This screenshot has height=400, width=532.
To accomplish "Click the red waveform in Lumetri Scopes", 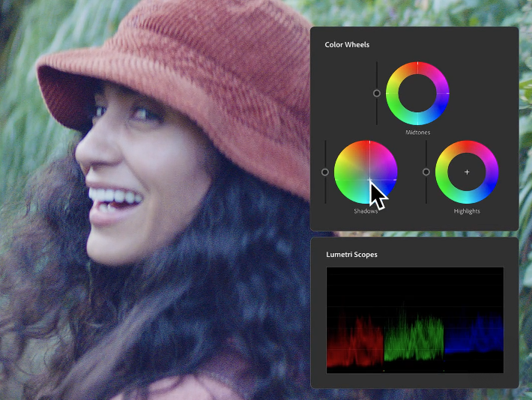I will [x=355, y=340].
